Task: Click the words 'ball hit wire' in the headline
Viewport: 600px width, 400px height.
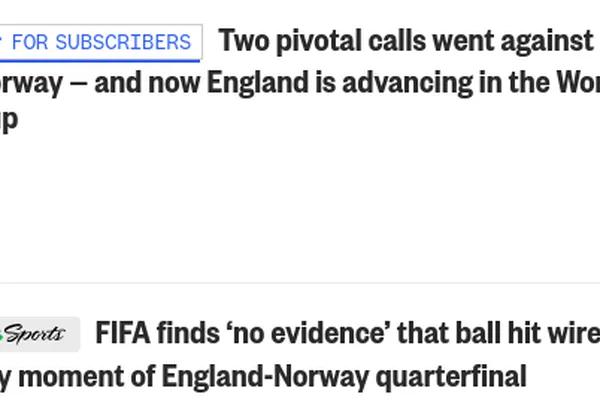Action: point(528,333)
